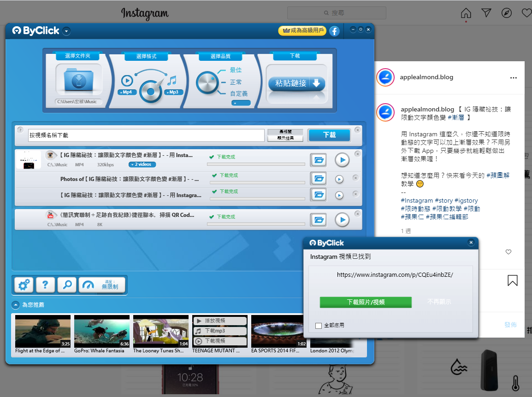The width and height of the screenshot is (532, 397).
Task: Turn the quality selection knob
Action: (x=207, y=82)
